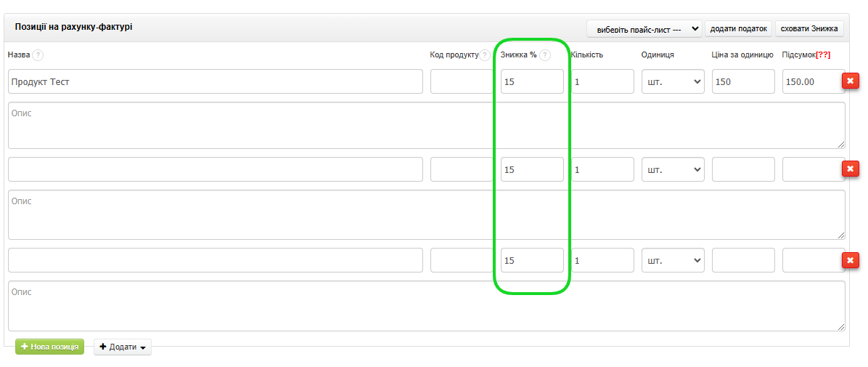Viewport: 868px width, 367px height.
Task: Remove the second invoice position row
Action: coord(850,169)
